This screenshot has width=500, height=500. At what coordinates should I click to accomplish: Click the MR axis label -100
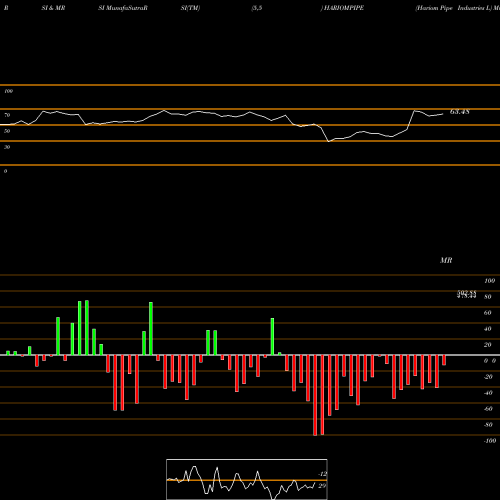coord(490,441)
